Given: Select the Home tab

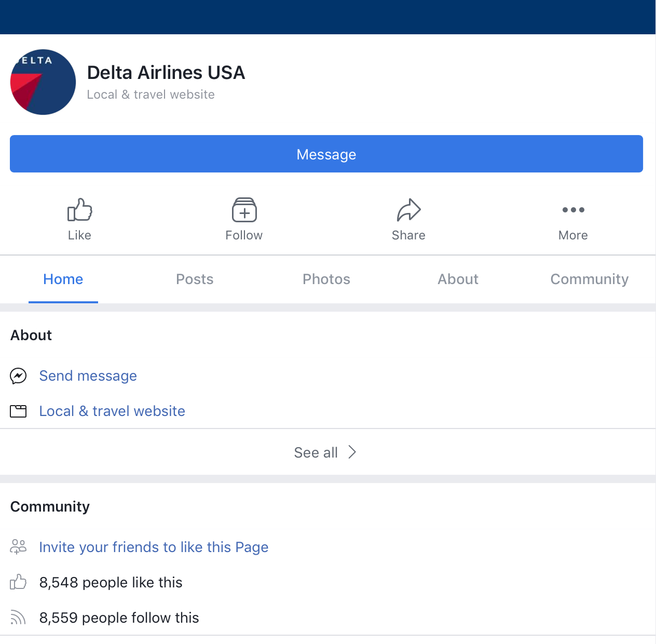Looking at the screenshot, I should 63,279.
